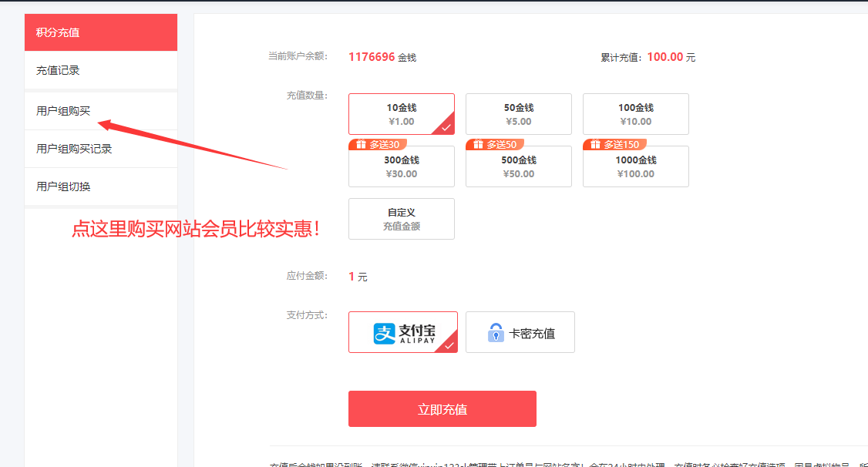This screenshot has height=467, width=868.
Task: Click the checkmark on the Alipay option
Action: tap(449, 344)
